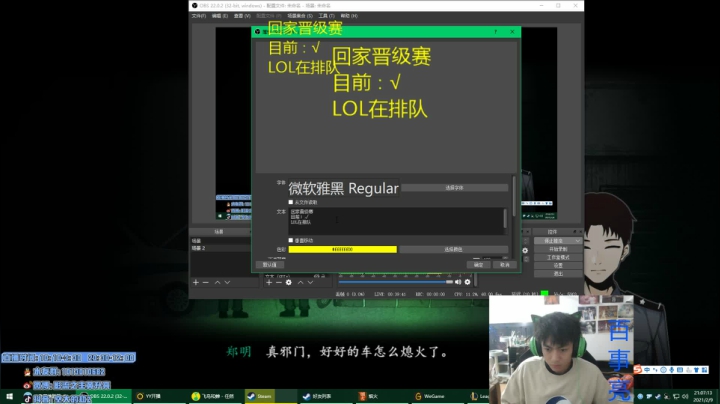
Task: Open 设置 settings in controls panel
Action: point(558,265)
